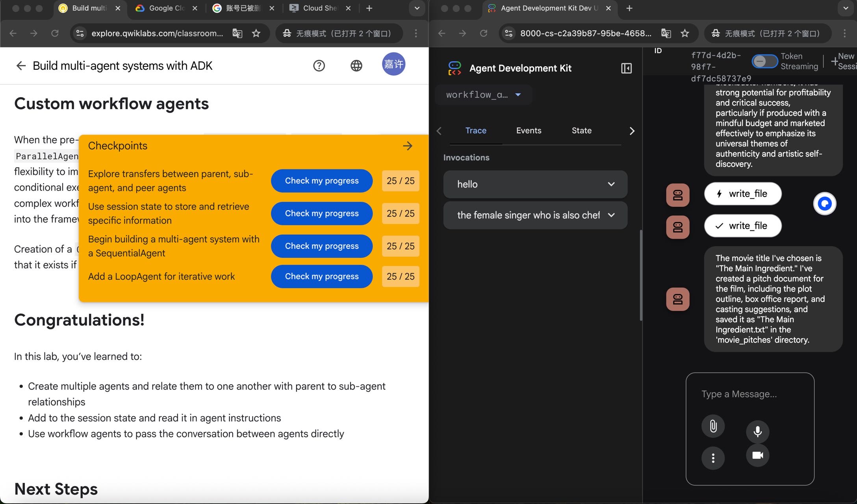Image resolution: width=857 pixels, height=504 pixels.
Task: Switch to the Cloud Shell browser tab
Action: (320, 8)
